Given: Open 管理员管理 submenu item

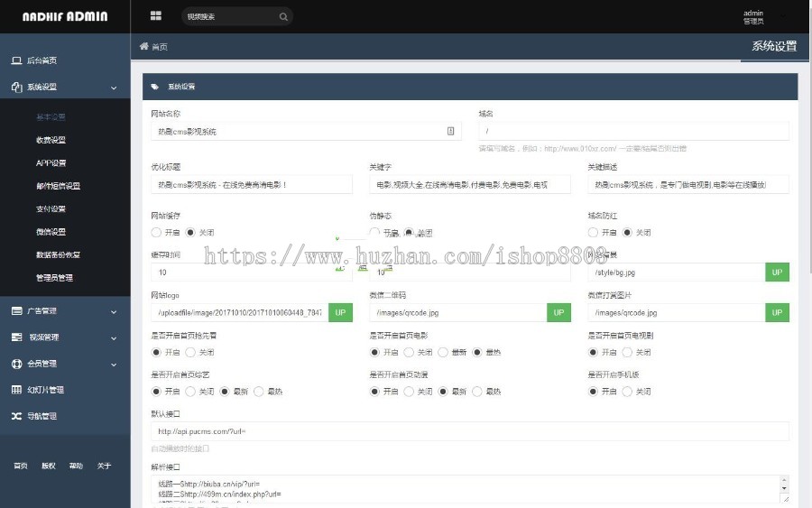Looking at the screenshot, I should (x=54, y=278).
